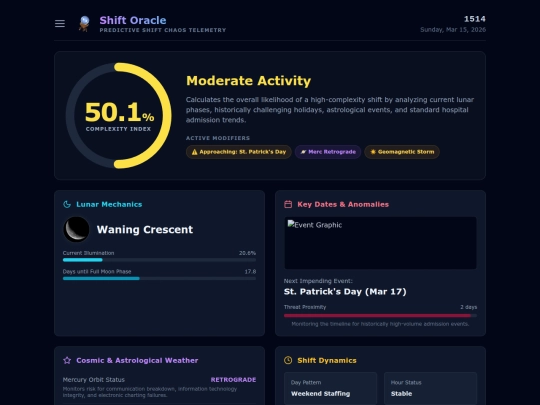Click the planet icon in Merc Retrograde chip
The height and width of the screenshot is (405, 540).
pos(303,152)
